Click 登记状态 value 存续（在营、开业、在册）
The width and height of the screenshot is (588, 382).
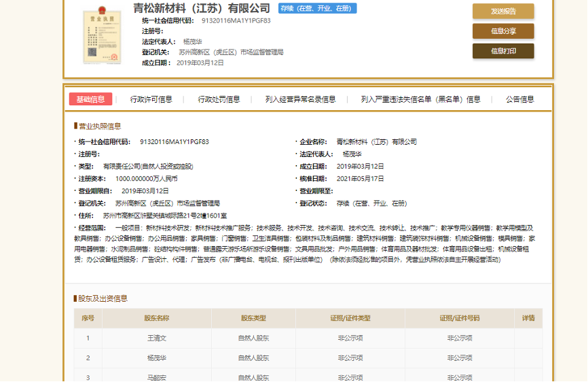371,203
